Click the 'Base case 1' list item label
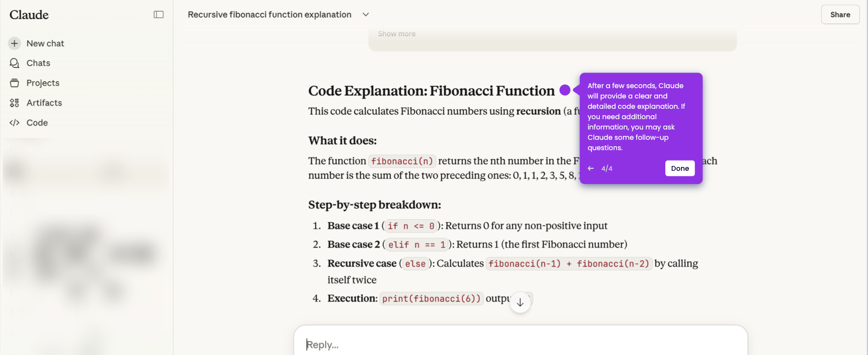The height and width of the screenshot is (355, 868). (x=353, y=226)
